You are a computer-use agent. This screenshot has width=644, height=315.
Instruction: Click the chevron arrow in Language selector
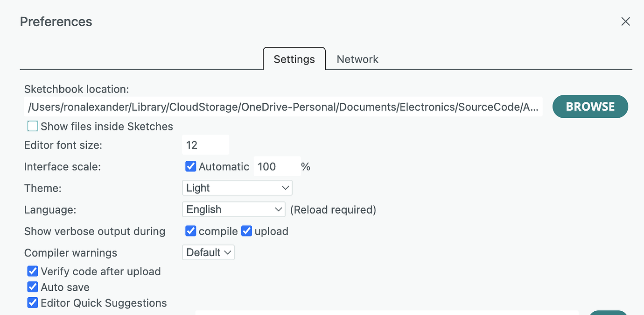point(278,209)
